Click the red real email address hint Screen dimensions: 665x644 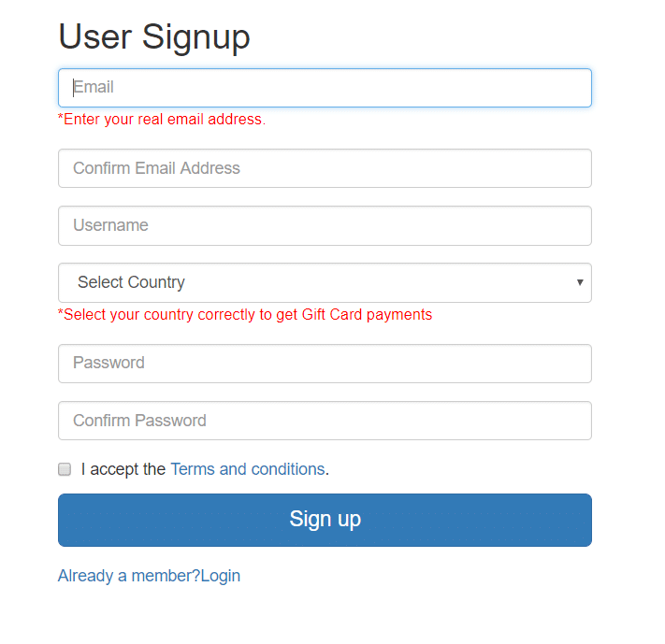click(162, 120)
